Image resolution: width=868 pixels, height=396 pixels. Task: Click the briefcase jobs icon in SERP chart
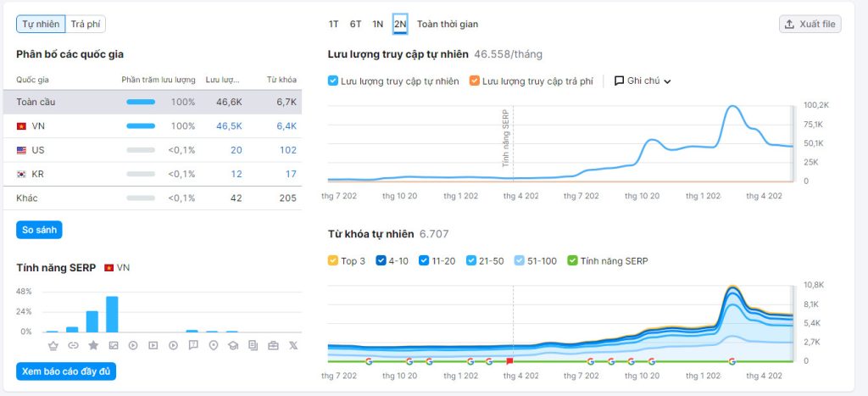[x=273, y=345]
